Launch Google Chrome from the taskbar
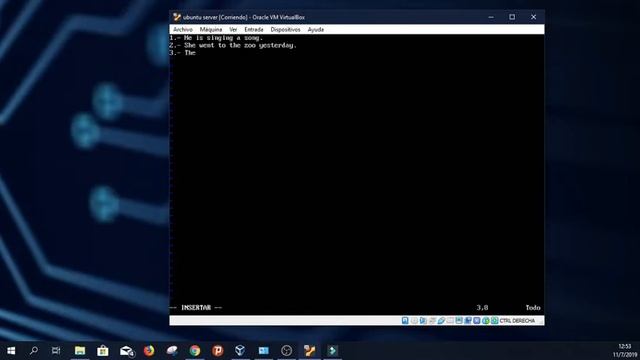 pos(195,351)
